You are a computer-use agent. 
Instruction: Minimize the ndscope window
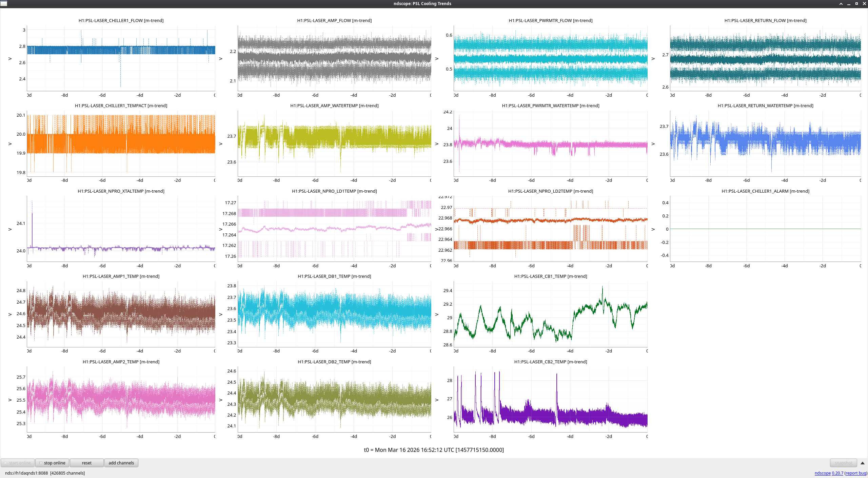[849, 4]
